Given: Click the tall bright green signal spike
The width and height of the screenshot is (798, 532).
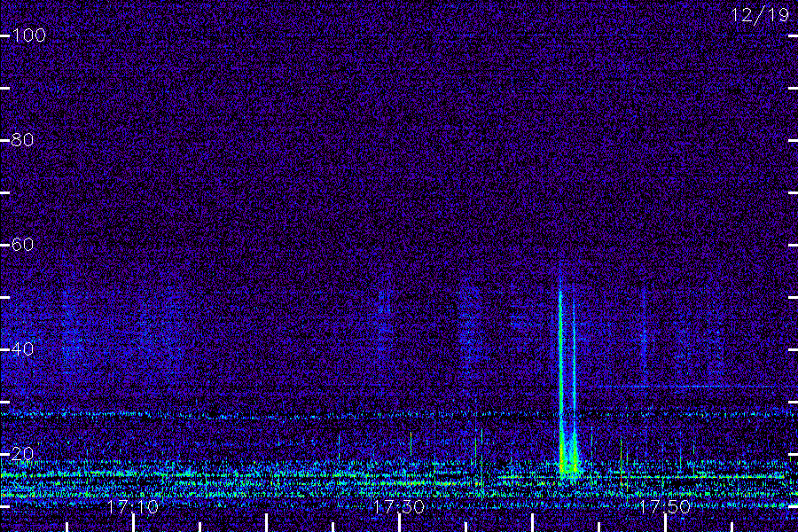Looking at the screenshot, I should 561,377.
